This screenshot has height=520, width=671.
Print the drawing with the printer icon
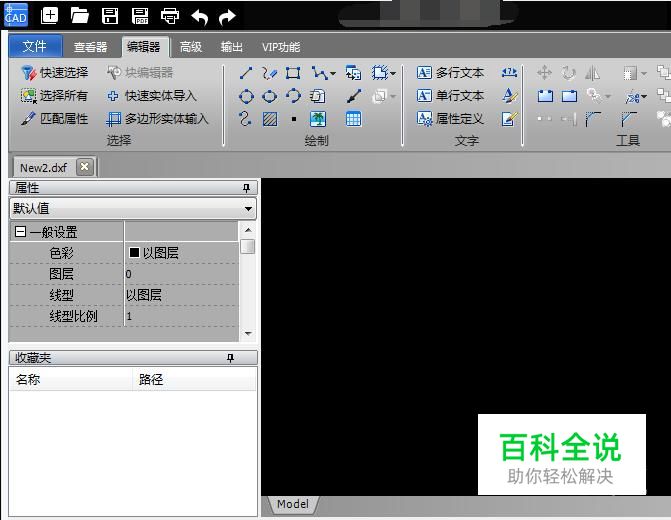pyautogui.click(x=170, y=16)
